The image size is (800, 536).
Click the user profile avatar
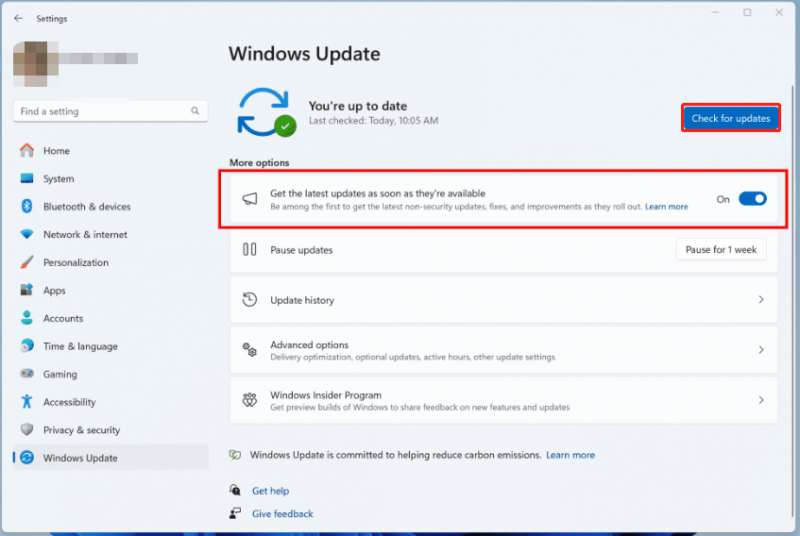click(x=35, y=64)
